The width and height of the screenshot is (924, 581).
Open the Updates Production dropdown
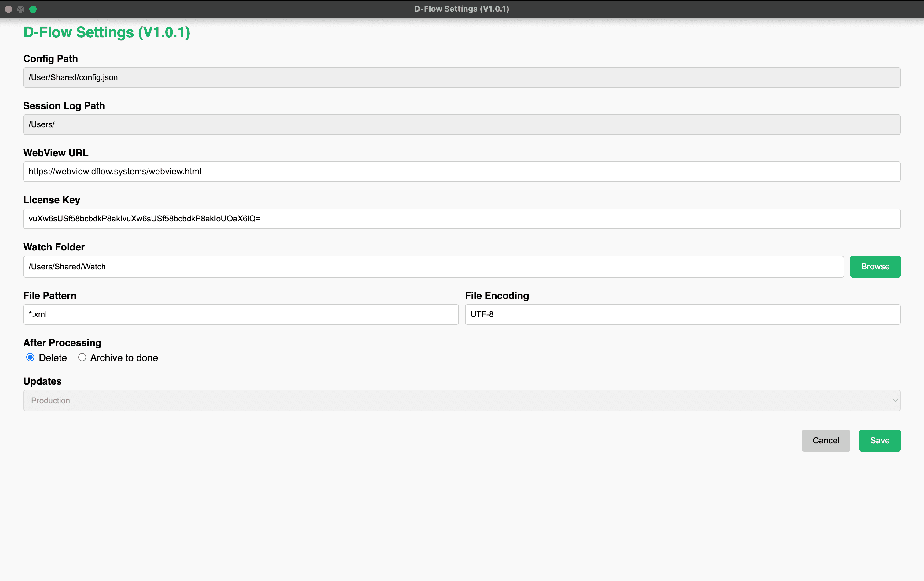click(x=462, y=401)
